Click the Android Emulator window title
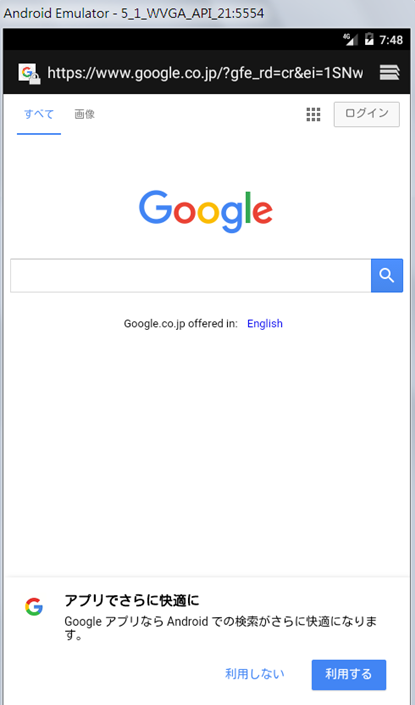Screen dimensions: 415x705 click(x=134, y=13)
